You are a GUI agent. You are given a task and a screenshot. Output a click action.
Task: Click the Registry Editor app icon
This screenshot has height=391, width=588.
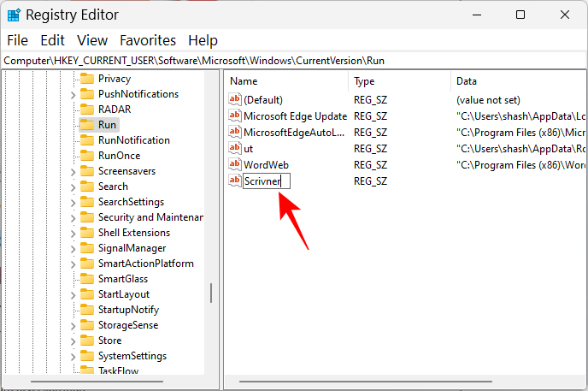(x=14, y=15)
